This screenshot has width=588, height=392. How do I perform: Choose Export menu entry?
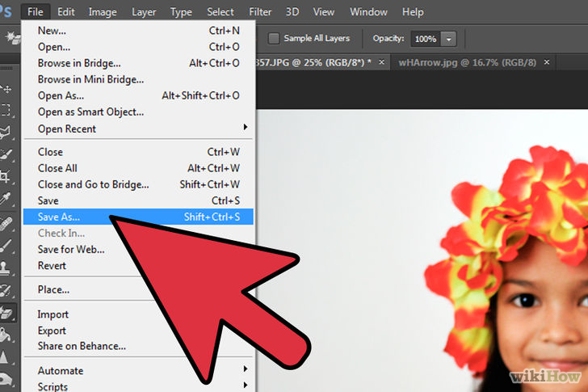[52, 331]
